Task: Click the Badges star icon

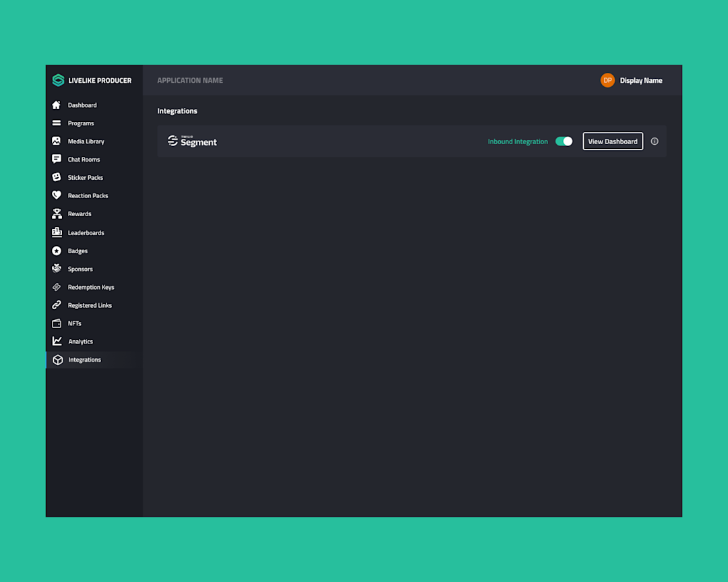Action: tap(56, 251)
